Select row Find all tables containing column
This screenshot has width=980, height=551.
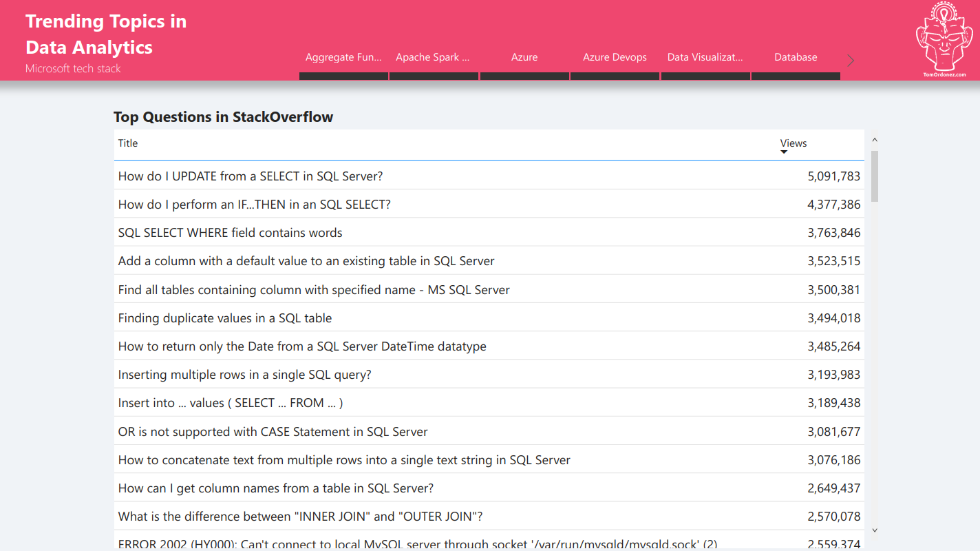point(489,289)
